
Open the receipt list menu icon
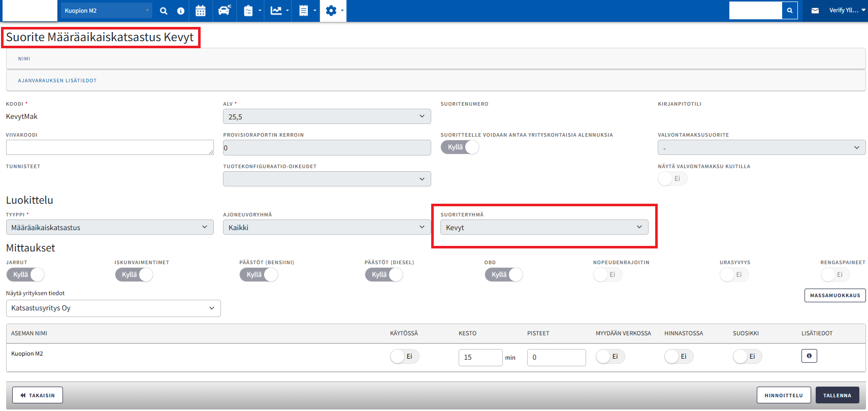pyautogui.click(x=307, y=11)
